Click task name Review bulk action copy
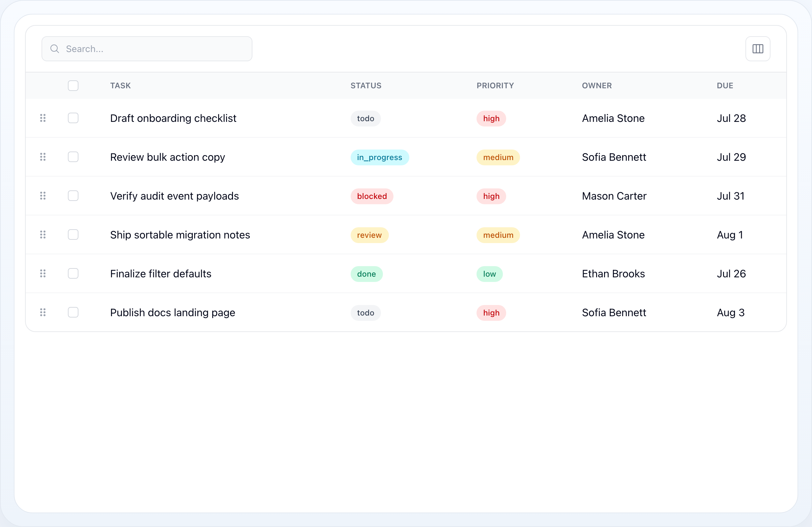This screenshot has height=527, width=812. pos(167,157)
